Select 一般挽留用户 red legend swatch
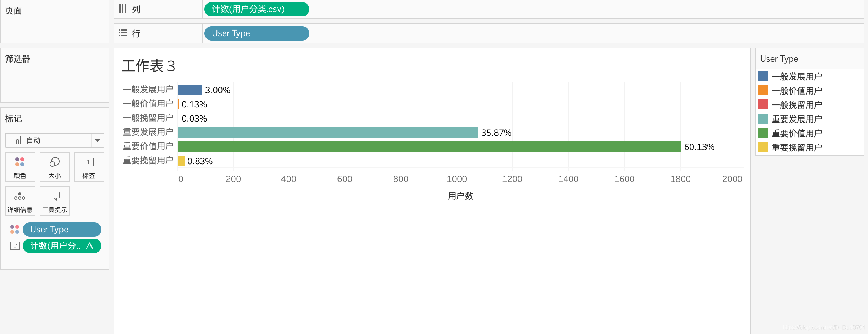 pyautogui.click(x=763, y=105)
